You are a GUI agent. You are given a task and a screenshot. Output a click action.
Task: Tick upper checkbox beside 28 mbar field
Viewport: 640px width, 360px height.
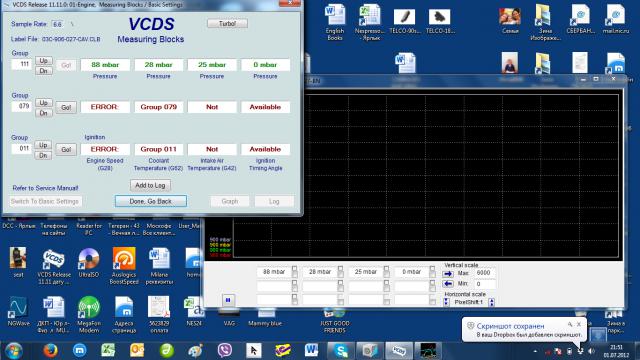pyautogui.click(x=340, y=269)
